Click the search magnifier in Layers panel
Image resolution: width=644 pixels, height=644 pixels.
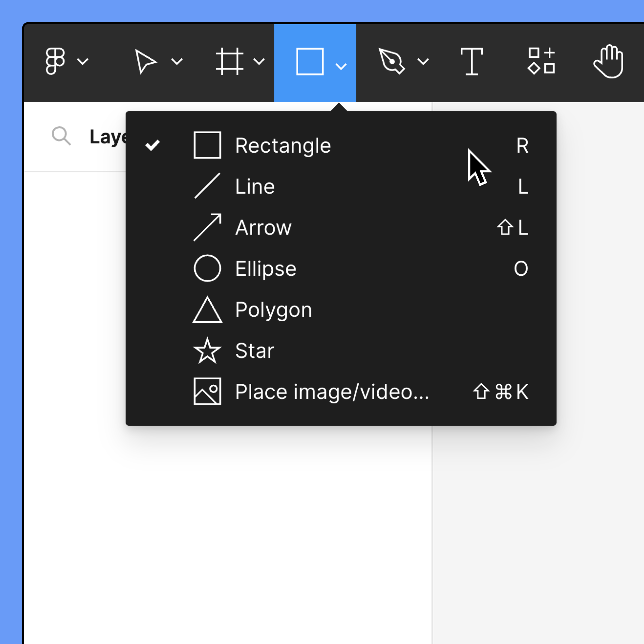(x=61, y=136)
